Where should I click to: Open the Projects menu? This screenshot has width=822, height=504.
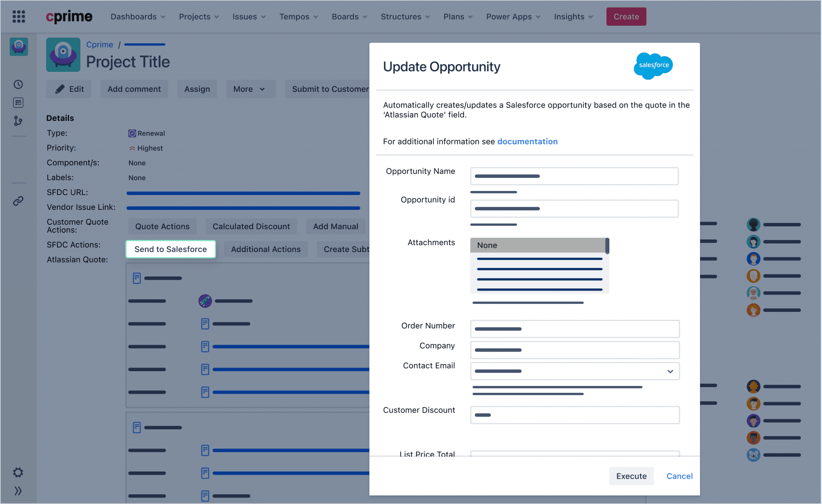[199, 16]
